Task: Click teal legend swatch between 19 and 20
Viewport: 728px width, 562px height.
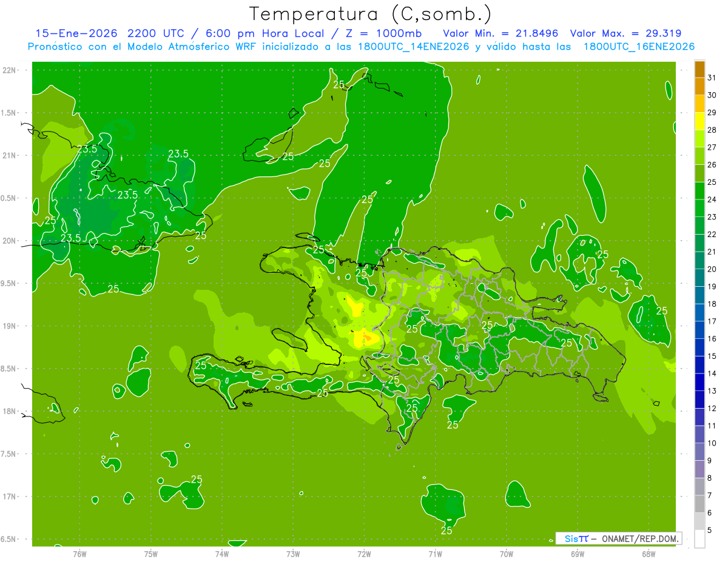Action: (699, 278)
